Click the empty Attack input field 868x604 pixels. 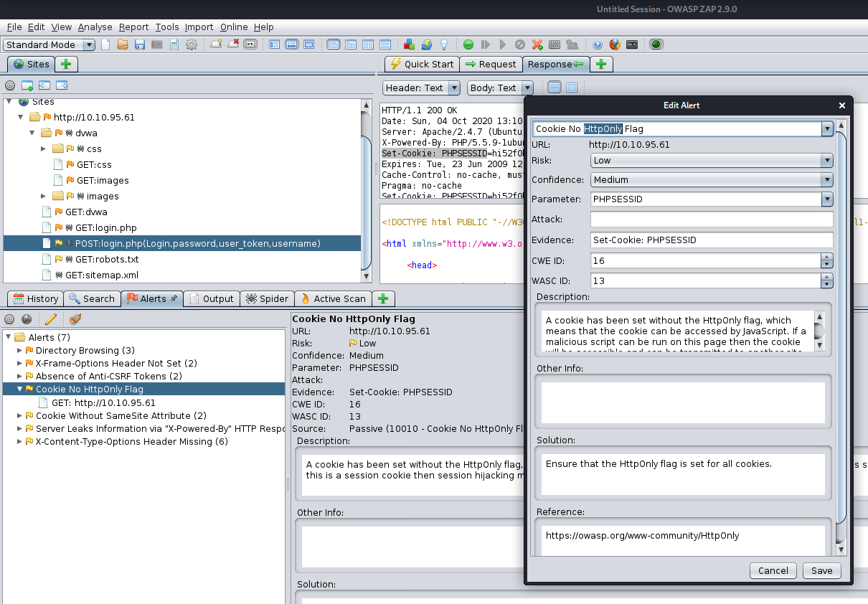point(712,219)
